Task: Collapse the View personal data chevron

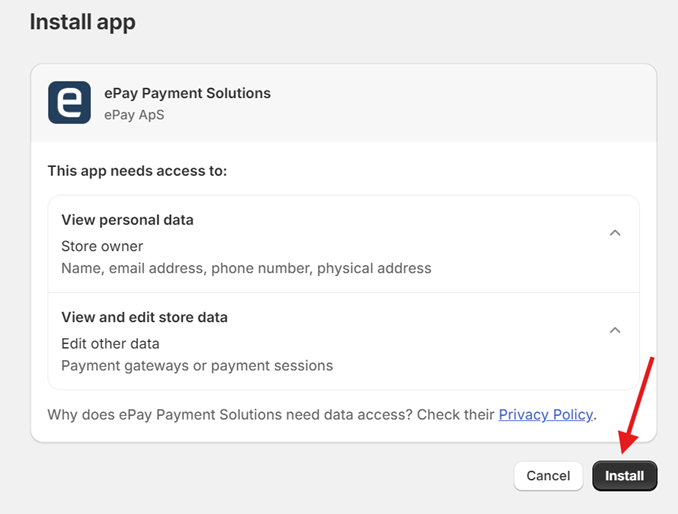Action: (x=615, y=233)
